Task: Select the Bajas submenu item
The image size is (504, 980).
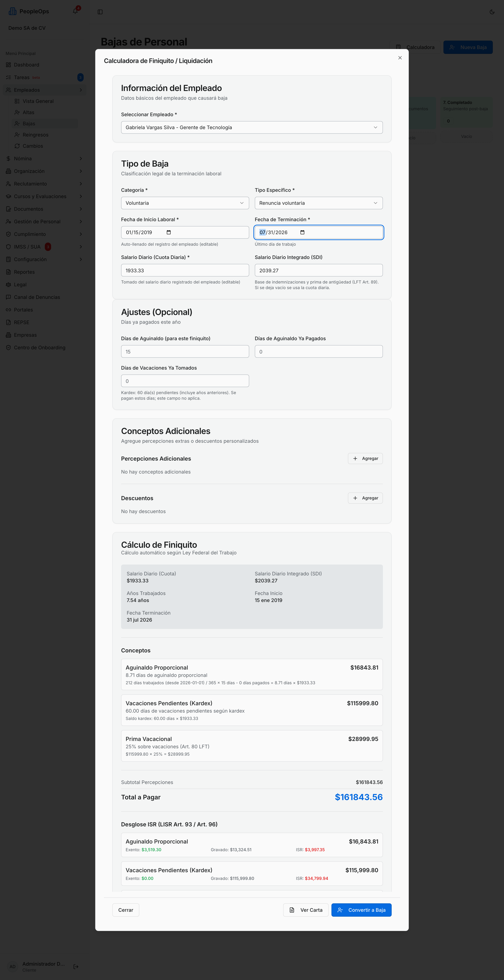Action: pos(44,124)
